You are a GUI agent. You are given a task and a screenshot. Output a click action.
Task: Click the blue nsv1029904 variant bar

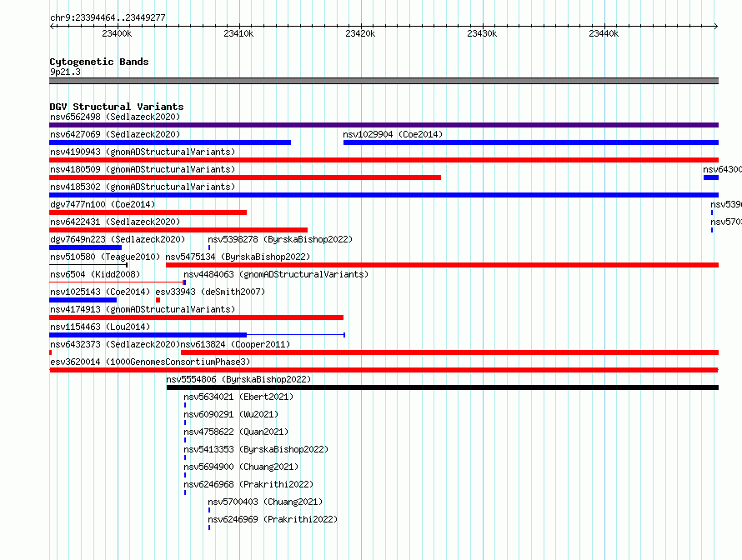pyautogui.click(x=531, y=142)
